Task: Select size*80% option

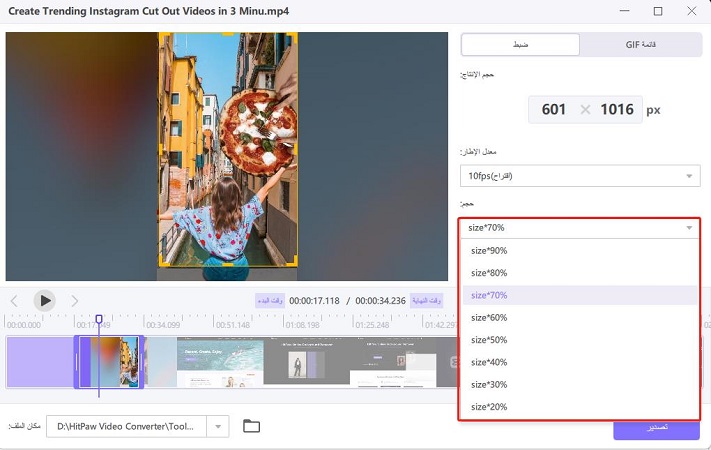Action: click(x=580, y=273)
